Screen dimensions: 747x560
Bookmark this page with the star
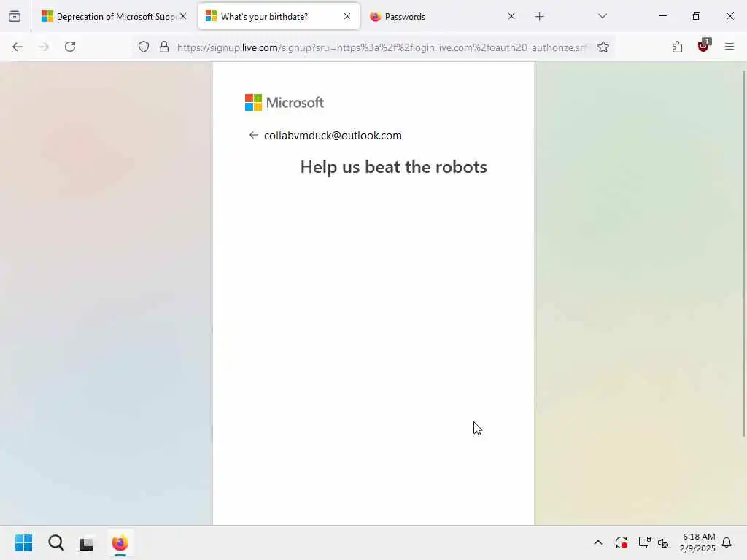click(603, 47)
